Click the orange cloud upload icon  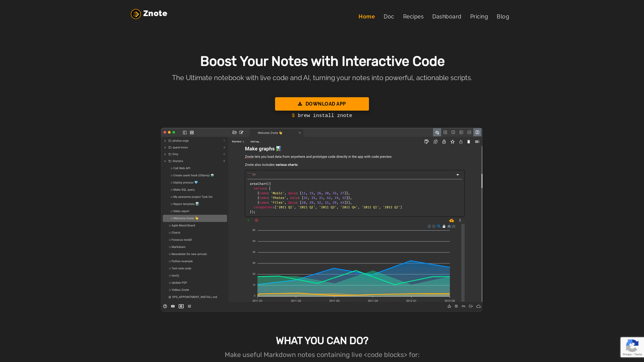click(x=452, y=220)
